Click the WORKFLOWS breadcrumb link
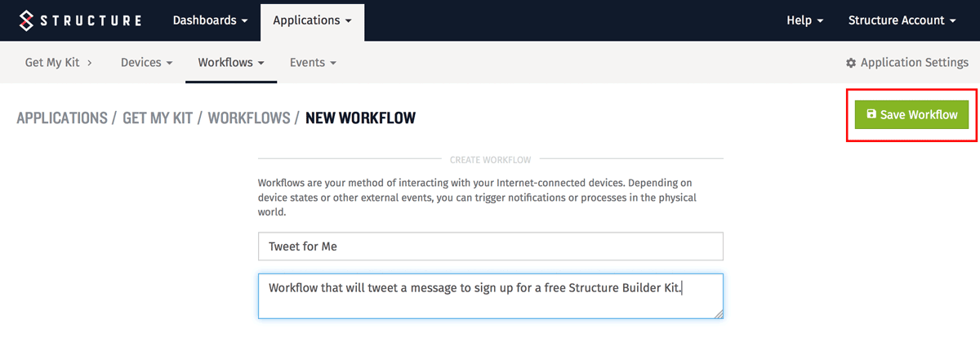 (249, 118)
